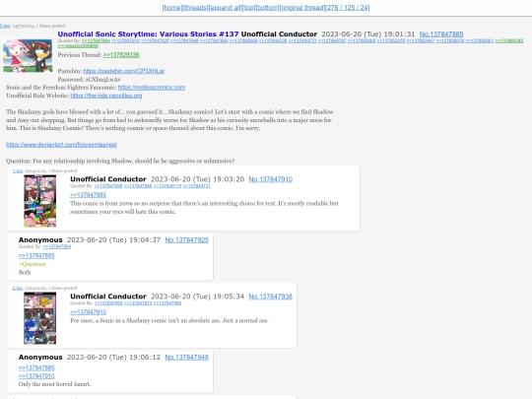This screenshot has width=532, height=399.
Task: Click post number No.137847885
Action: click(x=441, y=34)
